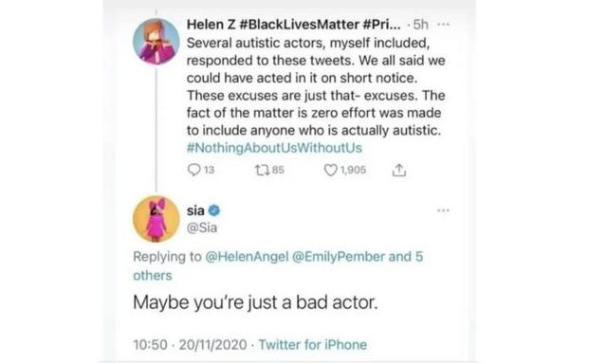This screenshot has height=364, width=607.
Task: Open the share icon on Helen Z's tweet
Action: pos(399,170)
